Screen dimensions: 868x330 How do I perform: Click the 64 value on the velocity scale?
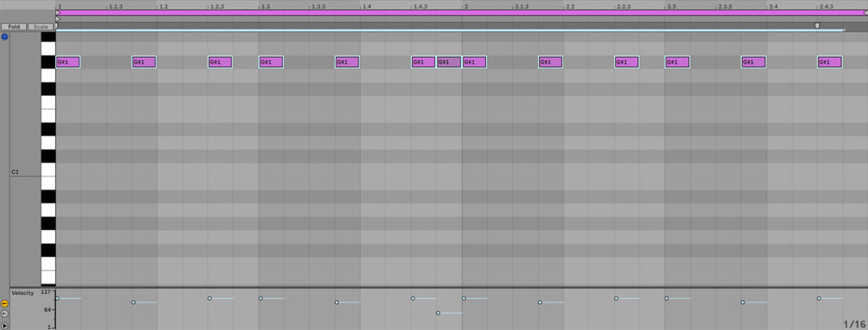point(47,310)
